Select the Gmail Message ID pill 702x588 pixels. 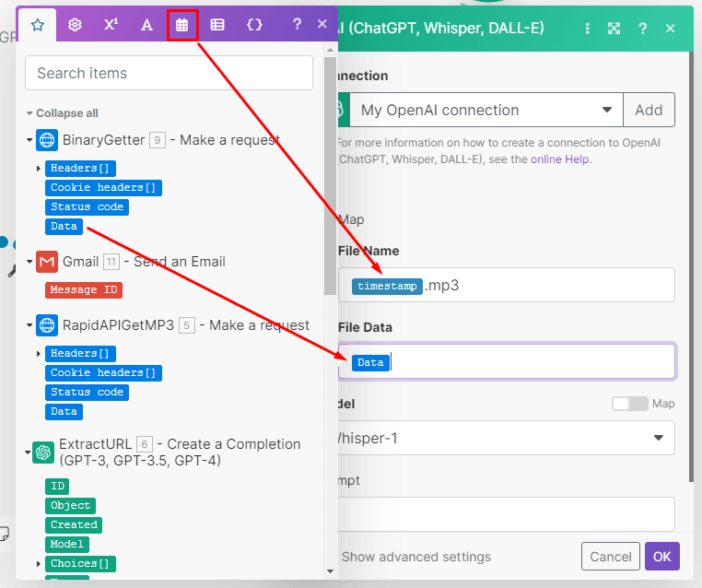pos(85,289)
